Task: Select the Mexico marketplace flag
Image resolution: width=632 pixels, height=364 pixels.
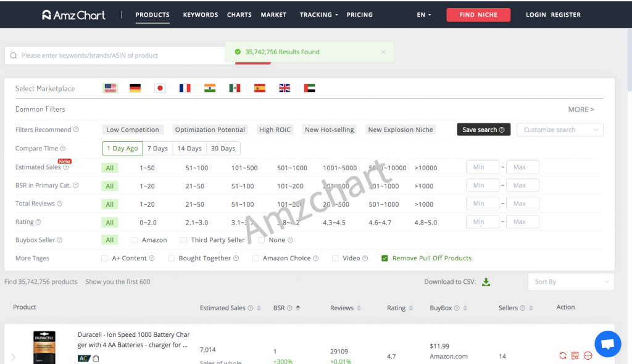Action: tap(235, 88)
